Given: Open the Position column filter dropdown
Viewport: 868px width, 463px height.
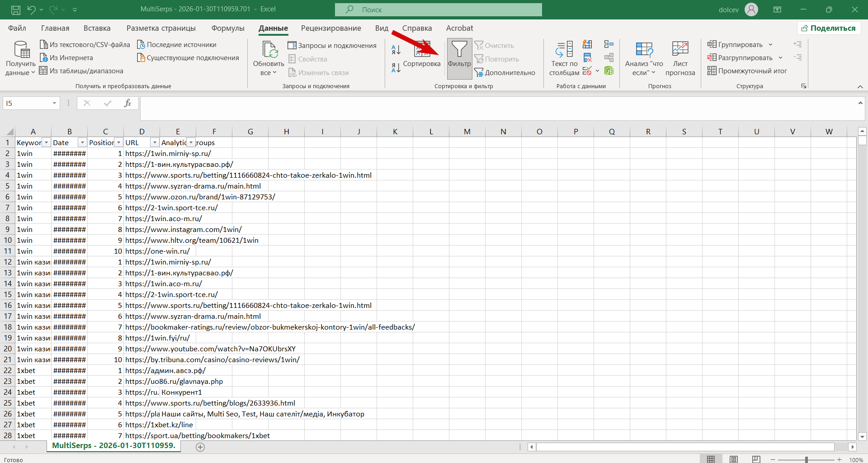Looking at the screenshot, I should click(x=118, y=142).
